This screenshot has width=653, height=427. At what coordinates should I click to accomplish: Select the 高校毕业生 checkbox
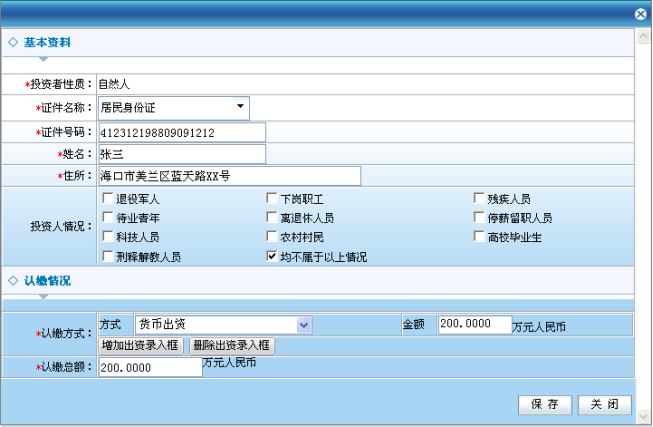[479, 237]
